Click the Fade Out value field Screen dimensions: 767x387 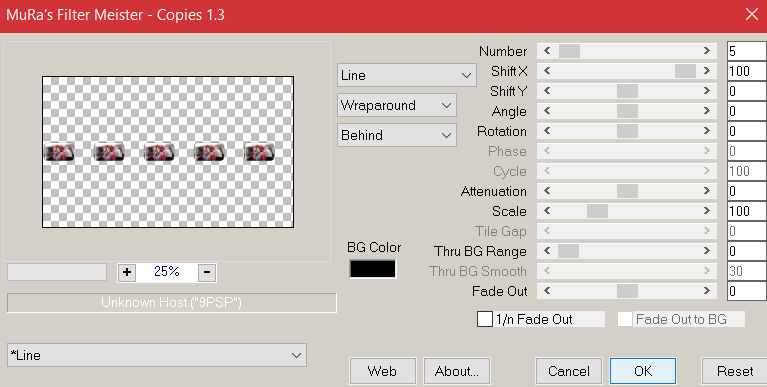click(x=747, y=291)
